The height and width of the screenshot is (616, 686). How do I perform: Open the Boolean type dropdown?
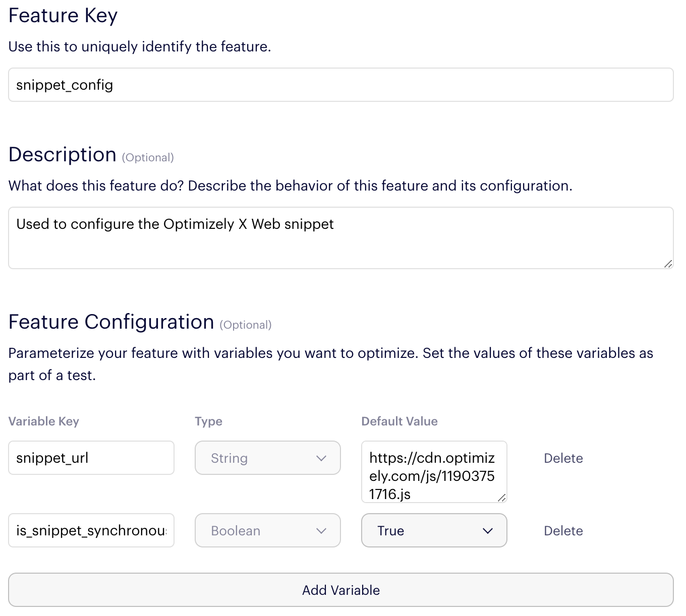267,530
